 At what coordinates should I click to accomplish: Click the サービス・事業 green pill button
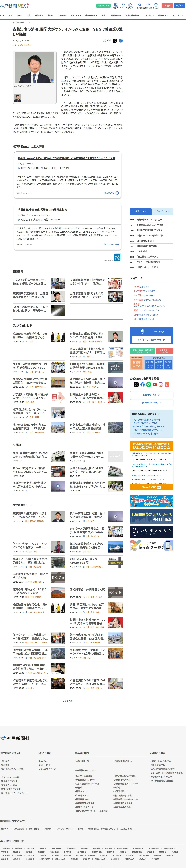tap(104, 6)
